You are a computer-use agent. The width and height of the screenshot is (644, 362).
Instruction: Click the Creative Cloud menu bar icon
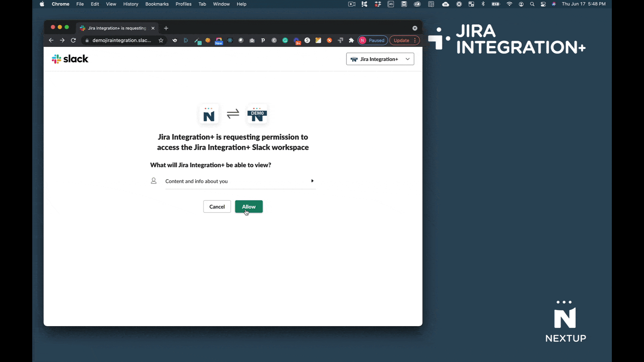click(x=417, y=4)
